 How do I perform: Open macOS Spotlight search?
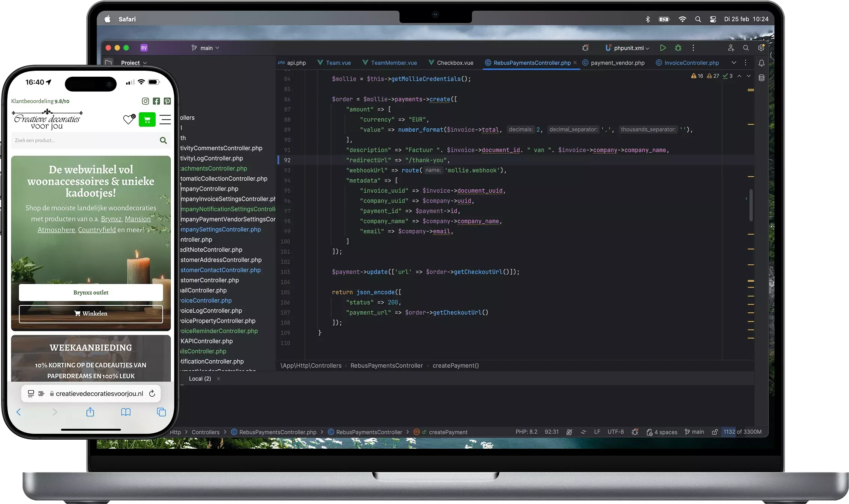pos(698,19)
